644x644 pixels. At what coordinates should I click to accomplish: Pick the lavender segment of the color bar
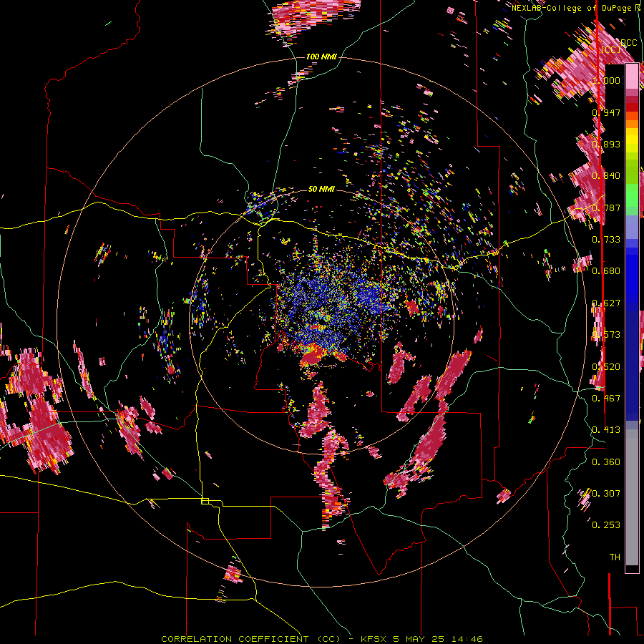(632, 227)
